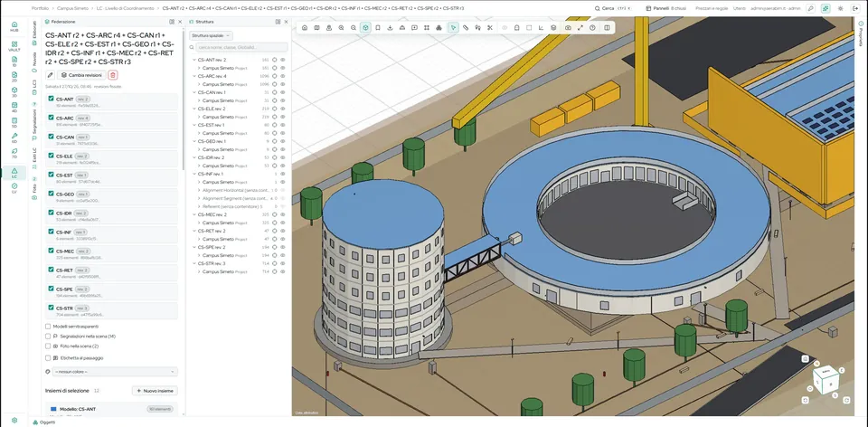Collapse the CS-INF rev. 1 tree node
Screen dimensions: 868x427
pos(193,174)
